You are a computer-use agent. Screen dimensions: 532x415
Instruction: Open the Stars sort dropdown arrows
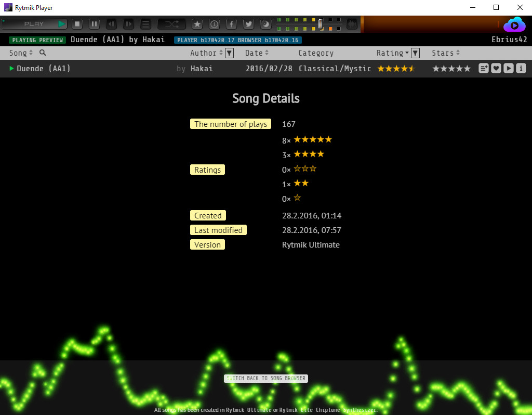(x=457, y=53)
